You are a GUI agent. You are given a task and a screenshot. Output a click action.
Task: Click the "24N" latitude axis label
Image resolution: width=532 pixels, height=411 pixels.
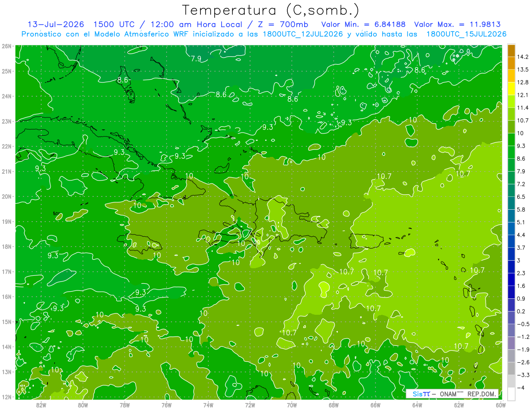[x=7, y=96]
